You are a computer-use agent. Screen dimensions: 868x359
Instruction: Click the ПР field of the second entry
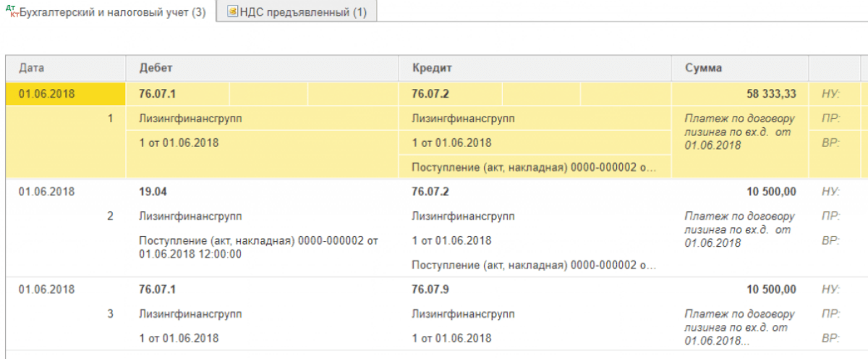(x=830, y=216)
